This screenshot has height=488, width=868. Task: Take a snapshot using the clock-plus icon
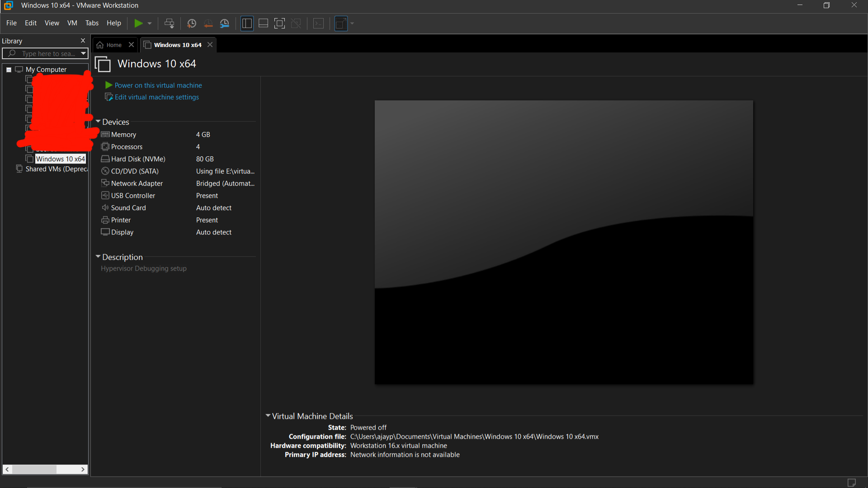(192, 23)
